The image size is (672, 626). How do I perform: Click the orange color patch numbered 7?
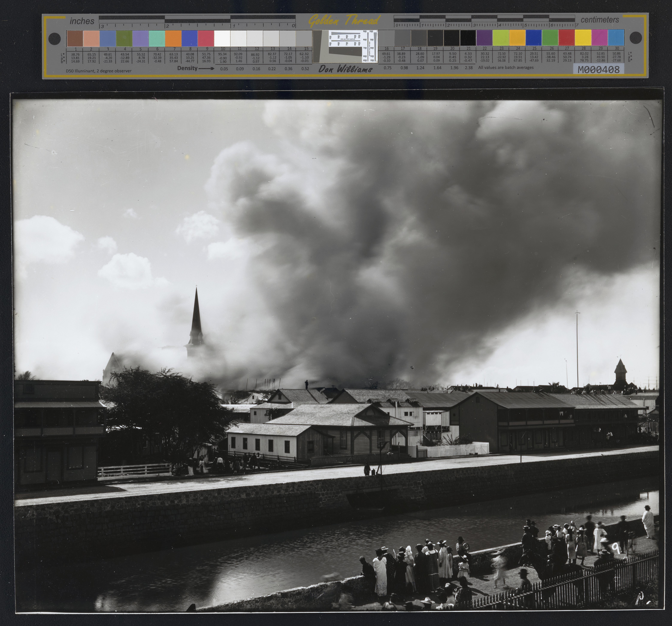tap(173, 39)
